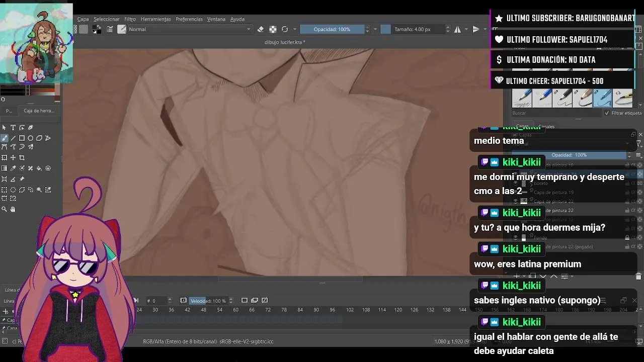Toggle Preserve Alpha in the toolbar
This screenshot has width=644, height=362.
(x=273, y=29)
